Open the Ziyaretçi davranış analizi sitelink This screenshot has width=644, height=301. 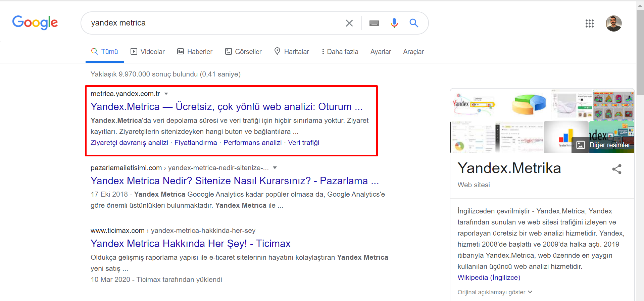click(129, 143)
